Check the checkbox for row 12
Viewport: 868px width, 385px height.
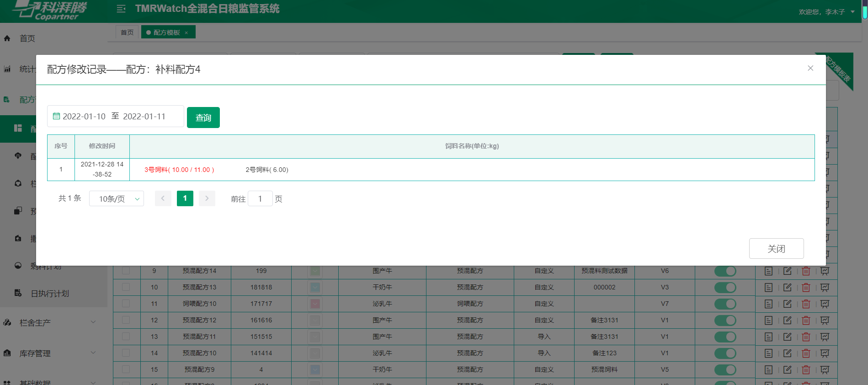[126, 320]
